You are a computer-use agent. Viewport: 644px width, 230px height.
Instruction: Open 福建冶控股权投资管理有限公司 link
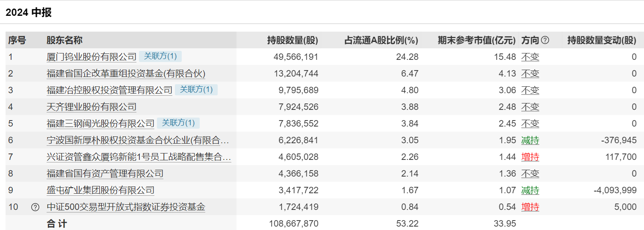109,90
